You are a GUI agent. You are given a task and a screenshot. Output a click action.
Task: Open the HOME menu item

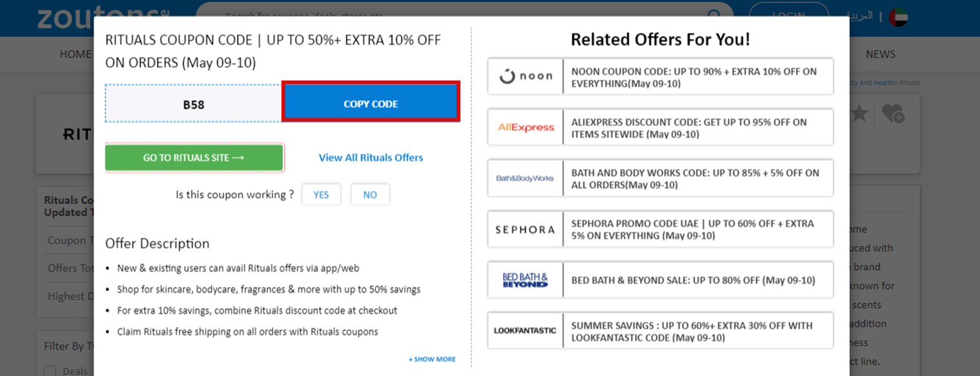[75, 54]
